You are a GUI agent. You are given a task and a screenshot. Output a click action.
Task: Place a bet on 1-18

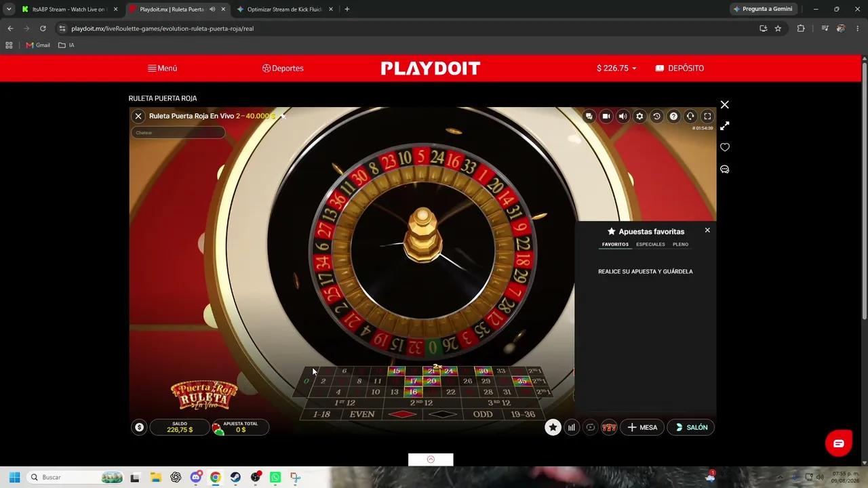pos(321,415)
